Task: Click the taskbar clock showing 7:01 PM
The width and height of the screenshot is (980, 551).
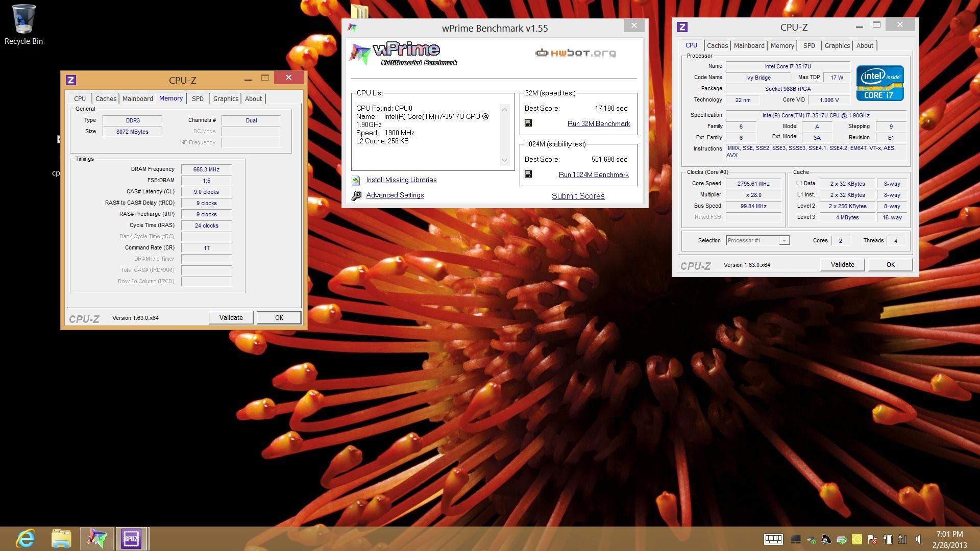Action: [949, 539]
